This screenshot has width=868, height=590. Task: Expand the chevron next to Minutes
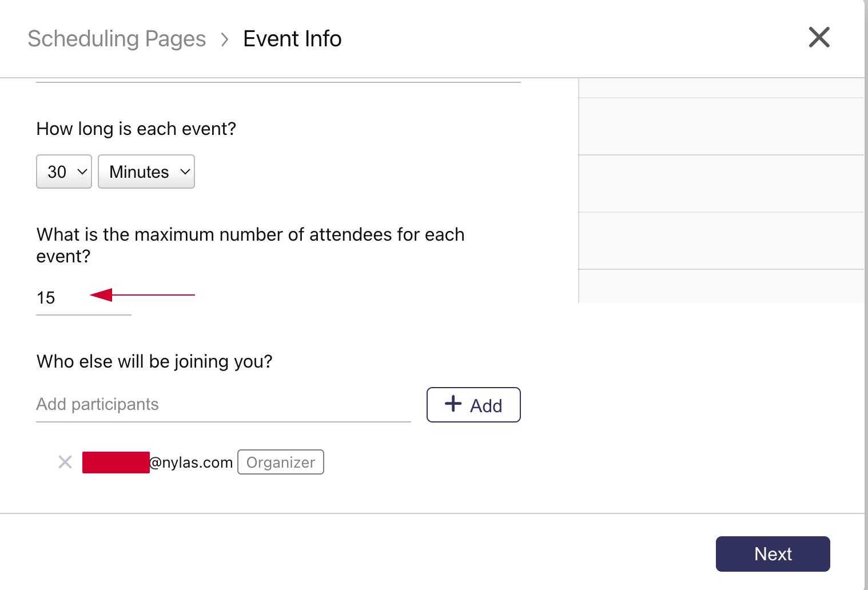point(184,172)
